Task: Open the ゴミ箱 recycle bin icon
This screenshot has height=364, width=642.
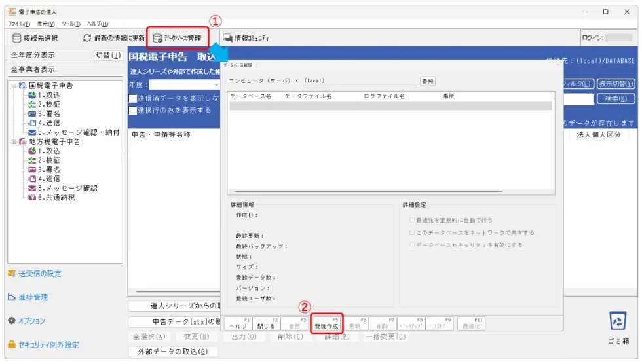Action: [618, 321]
